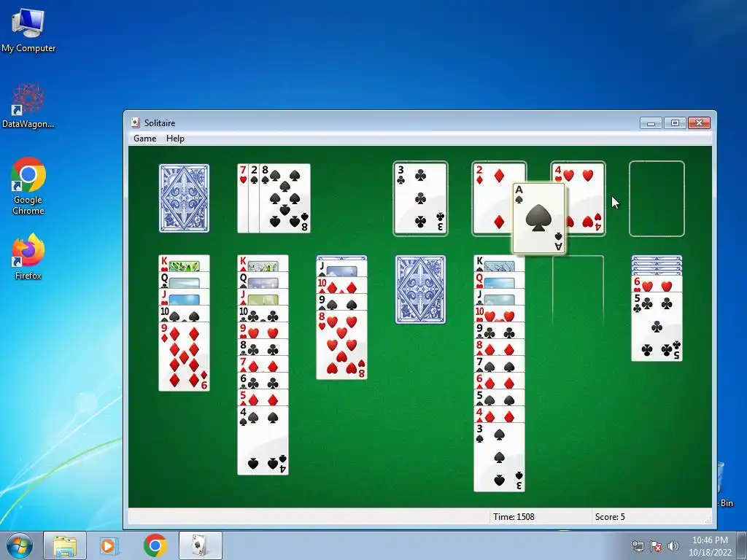This screenshot has width=747, height=560.
Task: Select the 10 of hearts in fifth column
Action: pyautogui.click(x=499, y=314)
